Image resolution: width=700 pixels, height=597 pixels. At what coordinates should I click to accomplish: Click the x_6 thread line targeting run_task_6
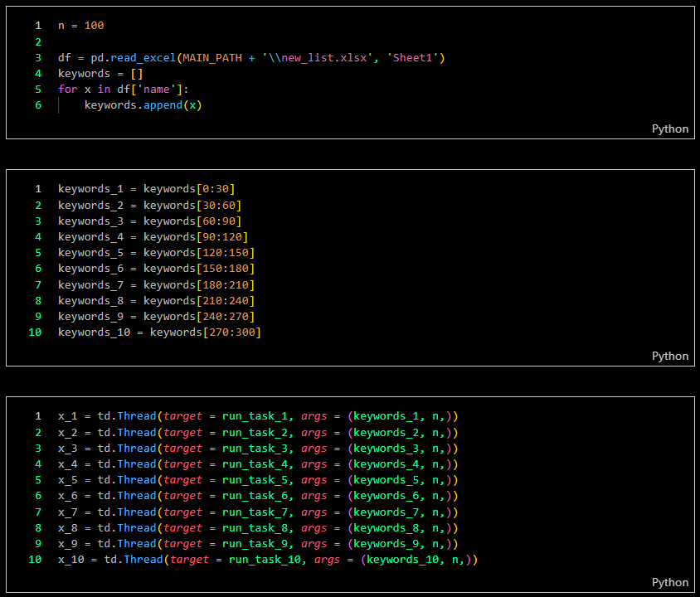coord(258,495)
